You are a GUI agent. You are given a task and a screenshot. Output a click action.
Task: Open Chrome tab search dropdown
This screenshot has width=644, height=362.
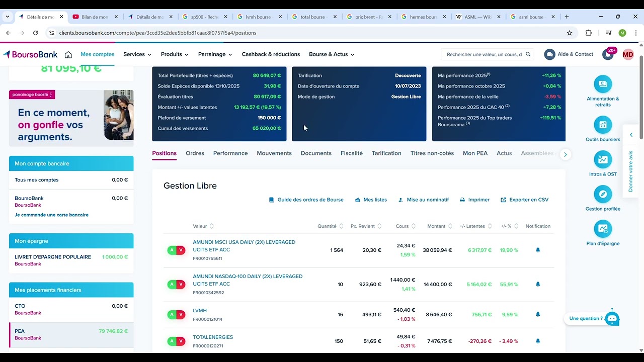click(x=7, y=17)
